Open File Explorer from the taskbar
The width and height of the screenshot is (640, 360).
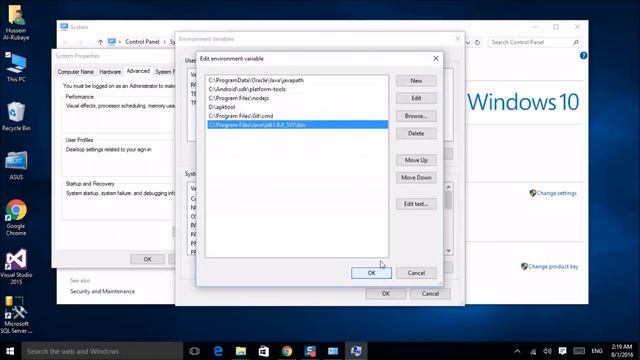[x=241, y=351]
